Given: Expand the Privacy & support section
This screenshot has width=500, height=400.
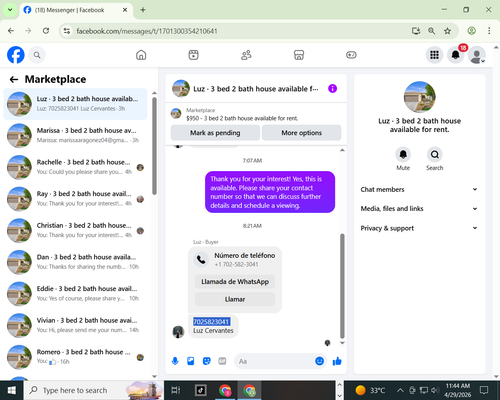Looking at the screenshot, I should coord(419,228).
